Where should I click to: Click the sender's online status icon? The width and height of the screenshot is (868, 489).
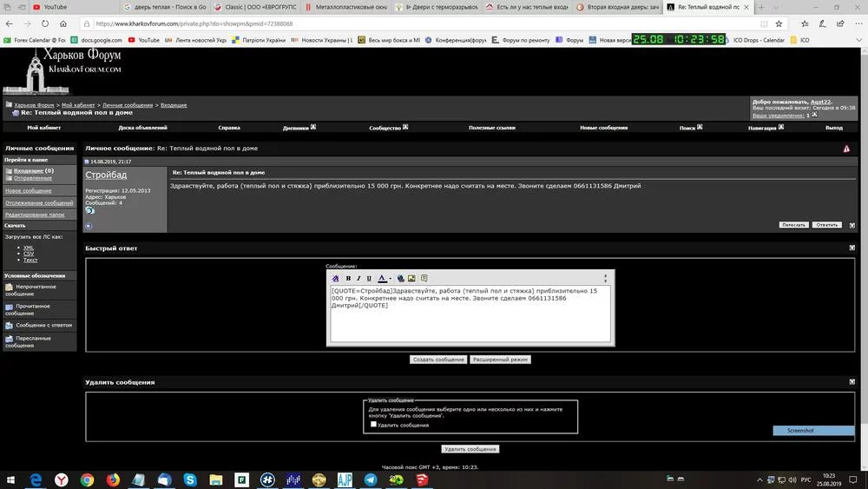89,226
